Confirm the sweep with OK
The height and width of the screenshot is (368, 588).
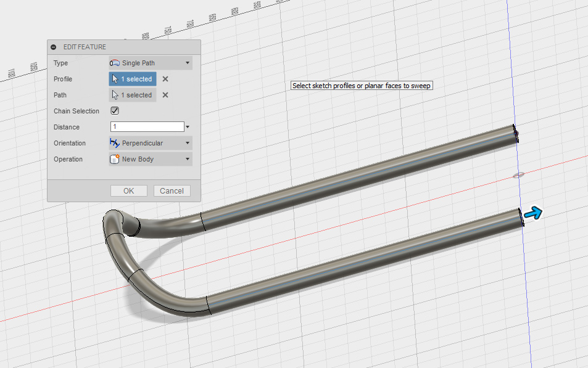pos(128,190)
